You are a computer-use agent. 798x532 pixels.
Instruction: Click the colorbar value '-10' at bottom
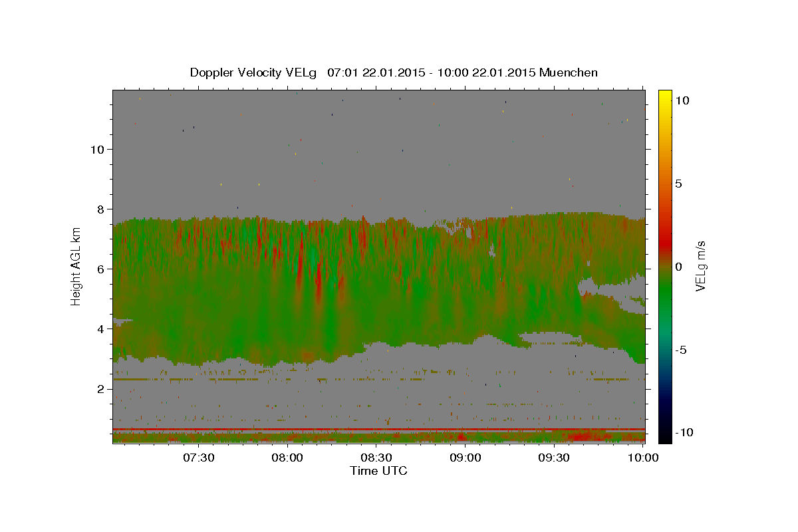(684, 432)
